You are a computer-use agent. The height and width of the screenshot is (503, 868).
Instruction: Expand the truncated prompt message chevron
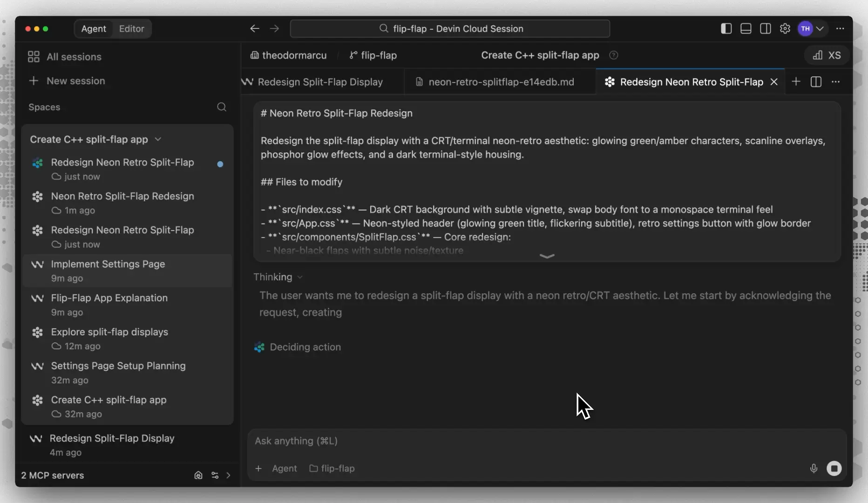[547, 256]
